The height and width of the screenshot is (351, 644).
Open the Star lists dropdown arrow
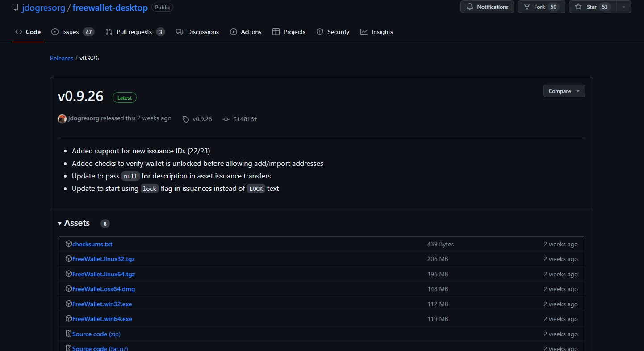point(624,7)
